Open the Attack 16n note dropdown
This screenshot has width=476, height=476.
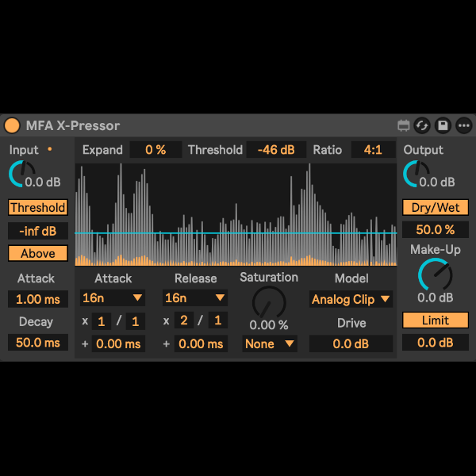tap(113, 298)
